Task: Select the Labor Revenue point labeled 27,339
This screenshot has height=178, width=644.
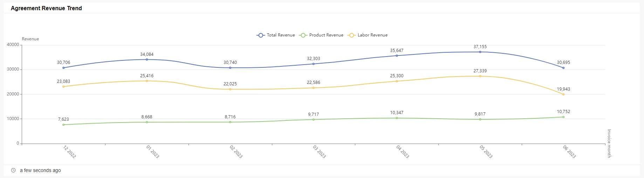Action: click(480, 76)
